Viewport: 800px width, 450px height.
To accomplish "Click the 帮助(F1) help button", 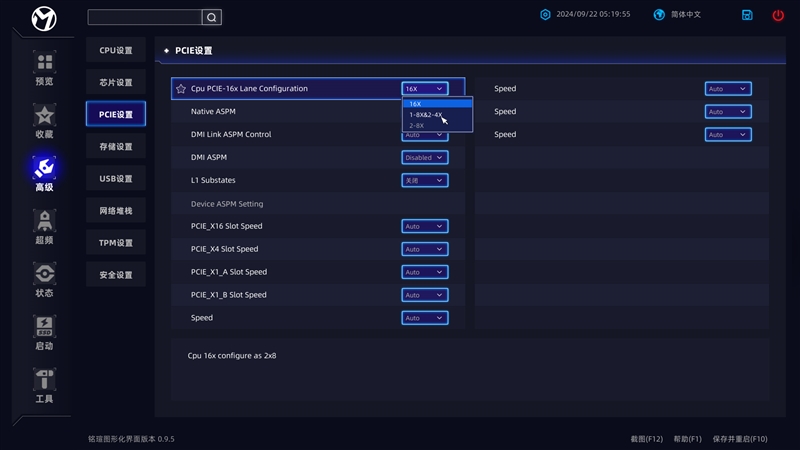I will [x=687, y=439].
